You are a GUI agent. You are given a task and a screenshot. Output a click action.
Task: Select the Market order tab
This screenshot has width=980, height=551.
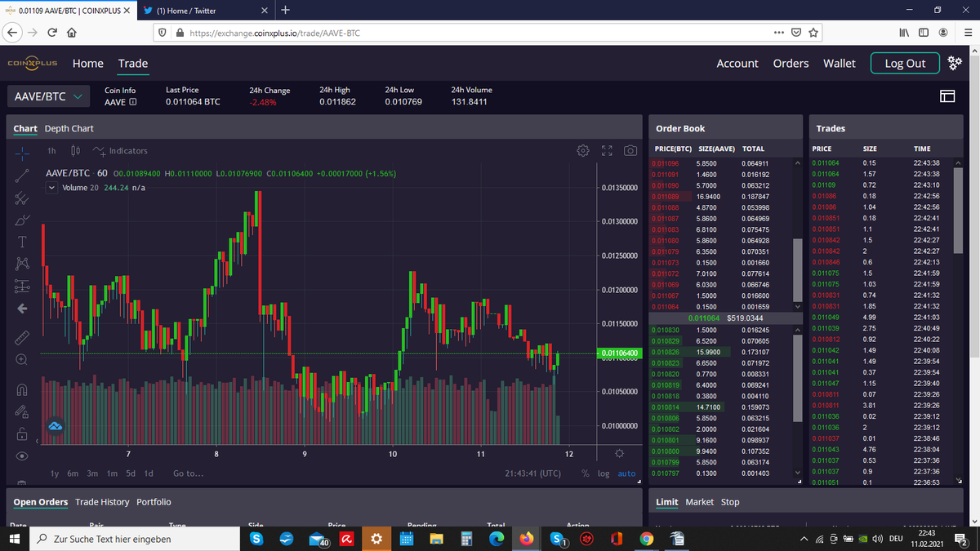(x=700, y=502)
